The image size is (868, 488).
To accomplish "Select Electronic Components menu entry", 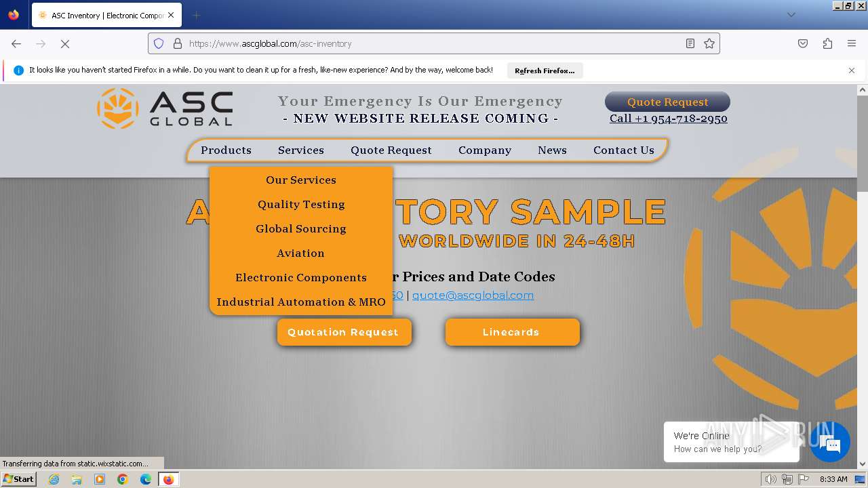I will click(301, 278).
